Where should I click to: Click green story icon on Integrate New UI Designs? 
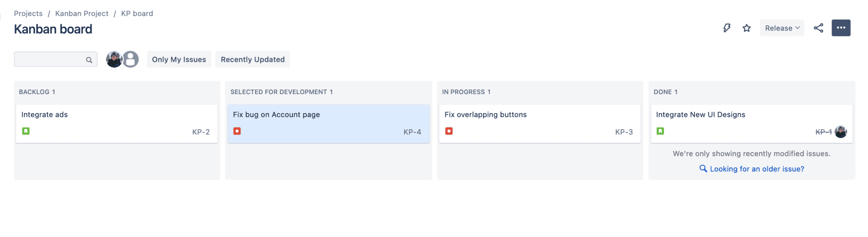pyautogui.click(x=660, y=131)
